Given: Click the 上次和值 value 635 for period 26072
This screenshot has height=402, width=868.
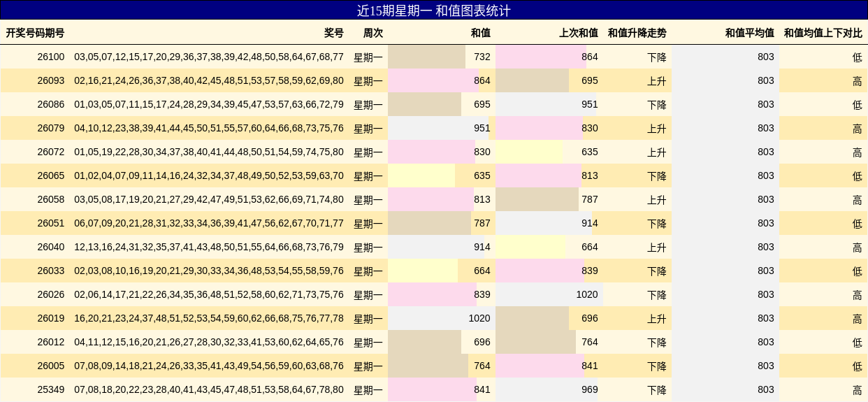Looking at the screenshot, I should 590,152.
